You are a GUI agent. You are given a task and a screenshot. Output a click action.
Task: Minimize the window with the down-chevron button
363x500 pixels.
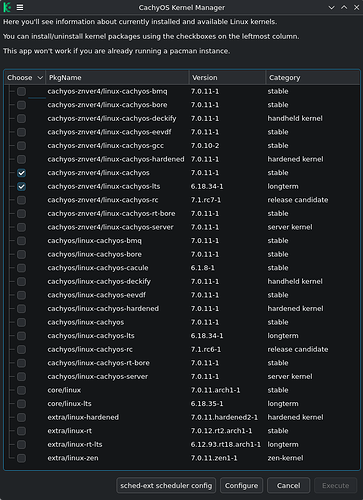pos(331,7)
